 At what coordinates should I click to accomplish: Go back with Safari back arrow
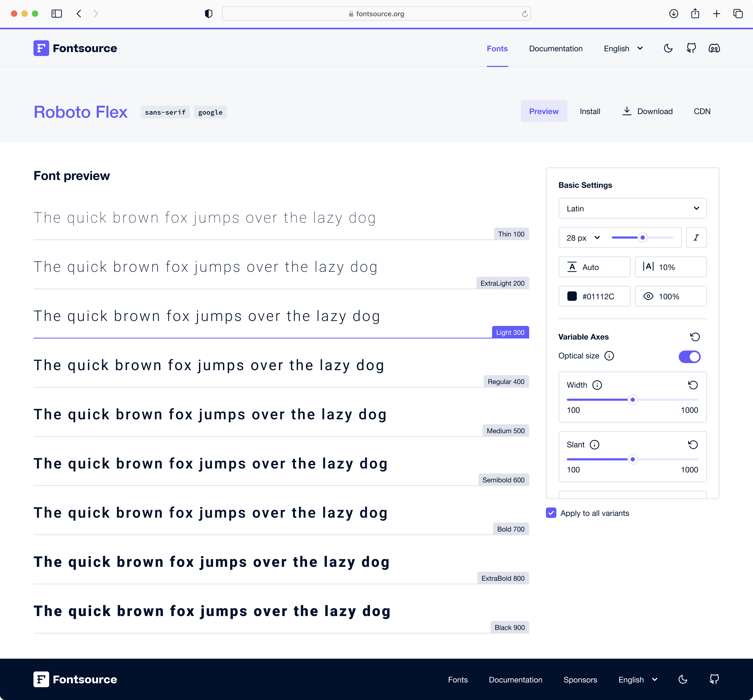pyautogui.click(x=79, y=14)
